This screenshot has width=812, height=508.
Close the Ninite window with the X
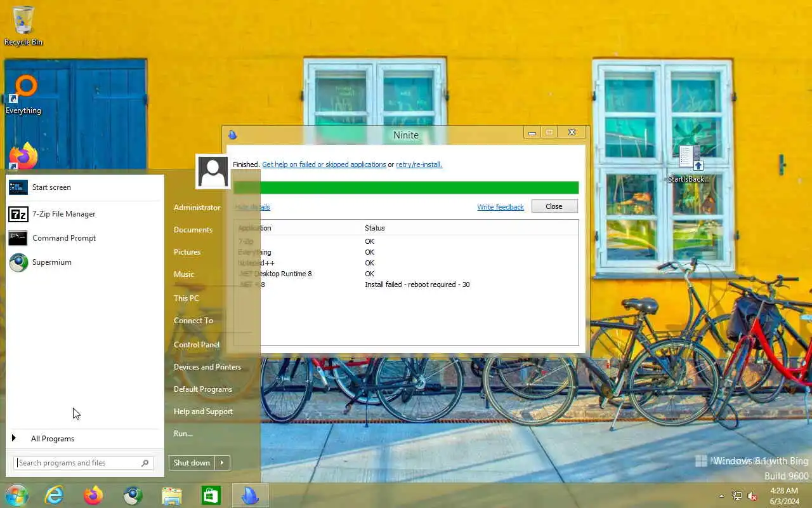[x=572, y=133]
